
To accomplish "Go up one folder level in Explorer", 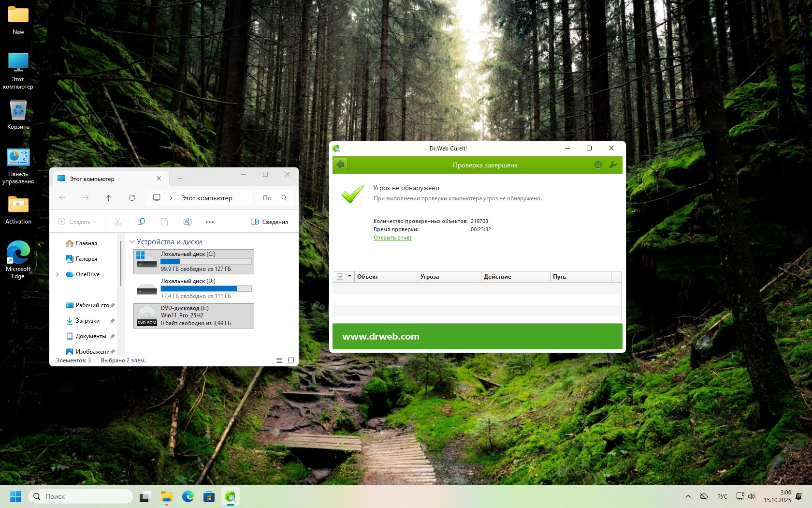I will 109,198.
